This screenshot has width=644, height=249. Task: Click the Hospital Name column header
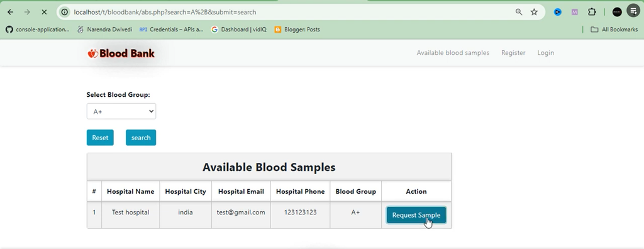coord(131,192)
